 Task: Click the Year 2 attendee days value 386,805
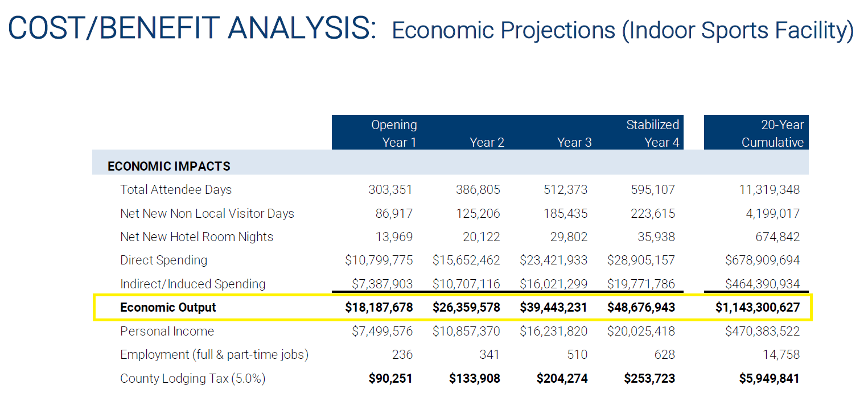click(x=478, y=189)
